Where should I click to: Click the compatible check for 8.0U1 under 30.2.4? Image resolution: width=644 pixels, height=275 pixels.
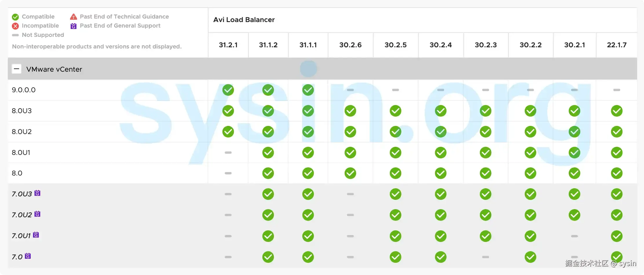click(441, 153)
